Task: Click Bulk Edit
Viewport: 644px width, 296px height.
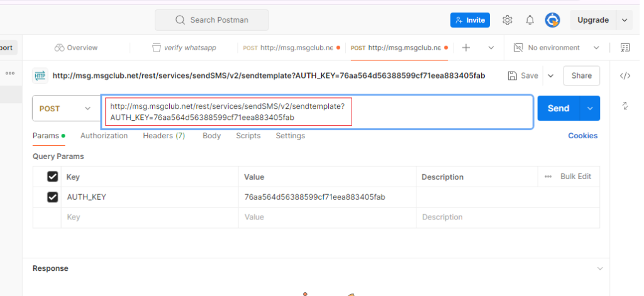Action: [x=576, y=177]
